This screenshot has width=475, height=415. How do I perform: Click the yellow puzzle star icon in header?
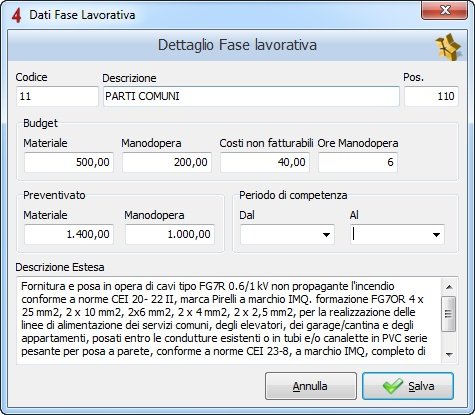tap(448, 46)
